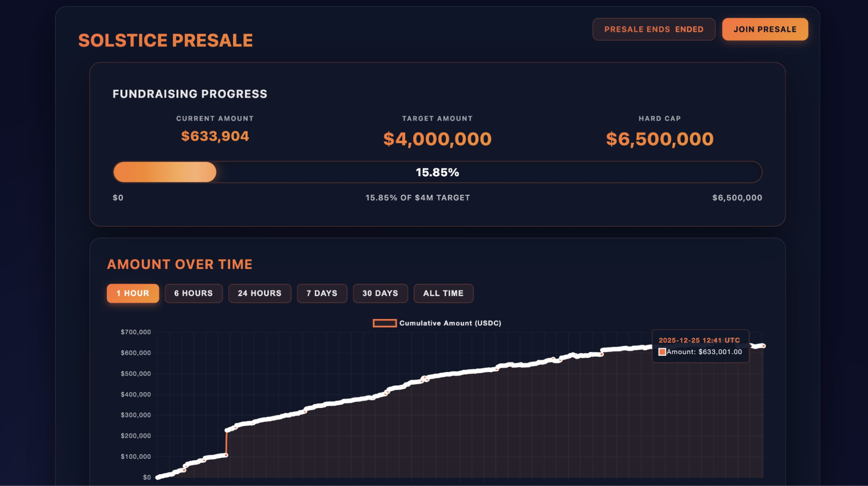The height and width of the screenshot is (486, 868).
Task: Click the Presale Ends Ended badge
Action: click(653, 30)
